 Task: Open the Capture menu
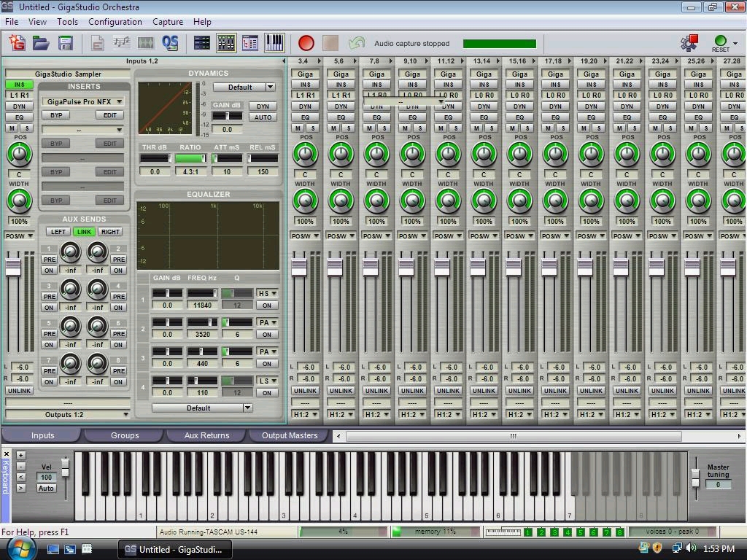tap(168, 22)
